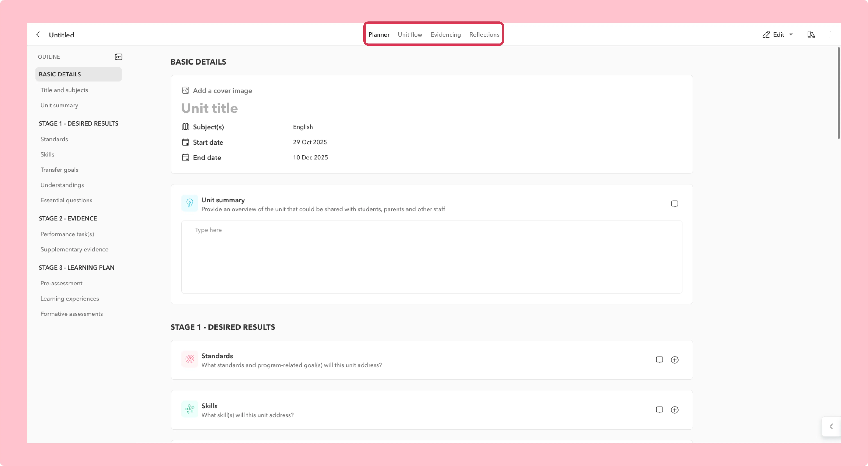Go back using the arrow beside Untitled

[38, 35]
